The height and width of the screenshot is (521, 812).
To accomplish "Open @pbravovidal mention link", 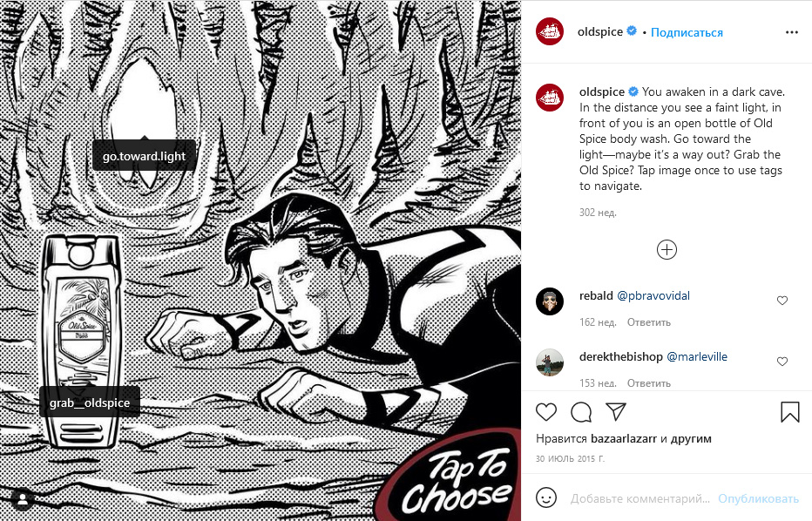I will tap(653, 295).
